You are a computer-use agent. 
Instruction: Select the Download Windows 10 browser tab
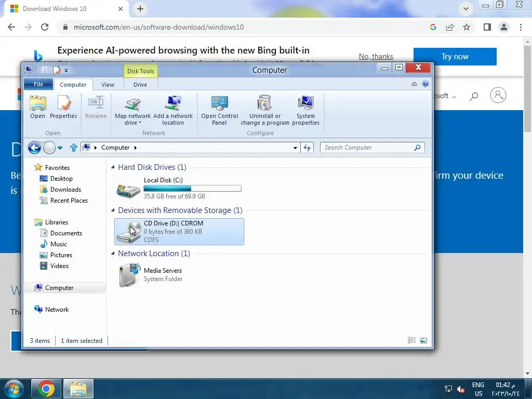coord(67,9)
